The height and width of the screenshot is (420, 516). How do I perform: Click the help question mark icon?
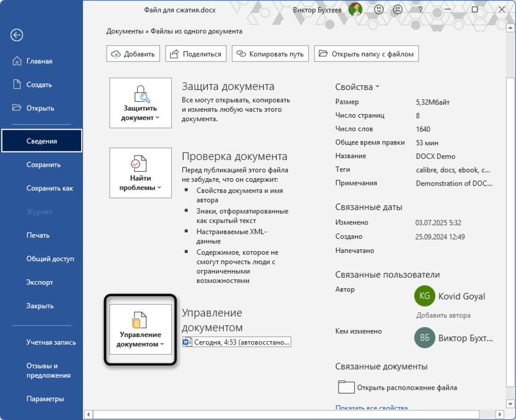(x=419, y=10)
